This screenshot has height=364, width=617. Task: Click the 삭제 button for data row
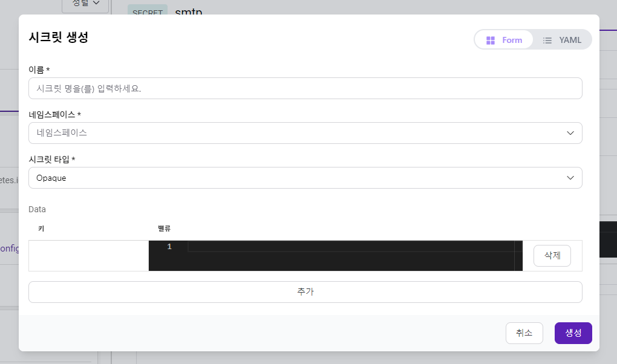tap(552, 256)
